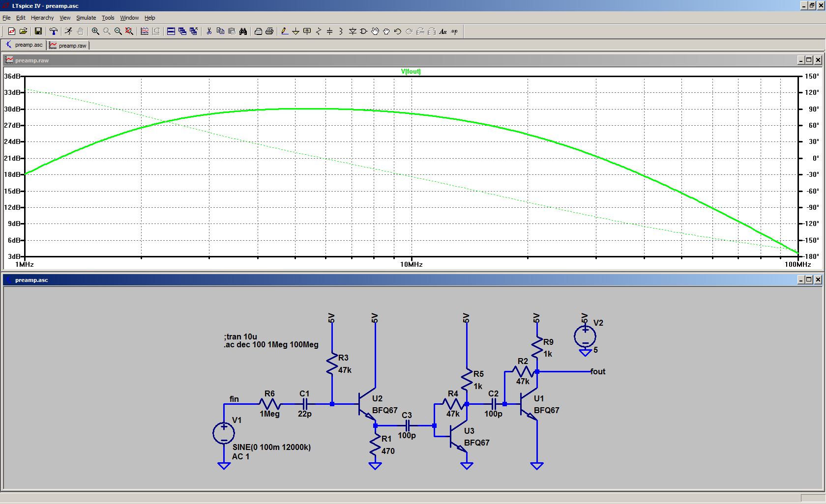This screenshot has height=504, width=826.
Task: Click the Autorange plot icon
Action: click(145, 31)
